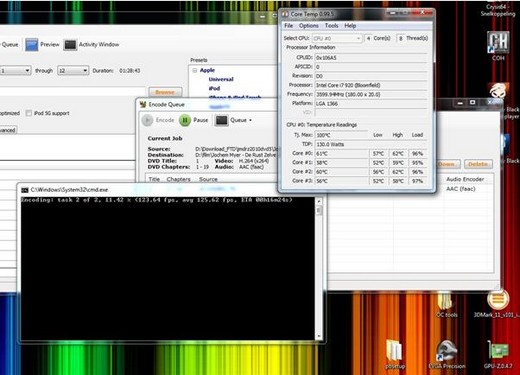
Task: Click the Duration value 01:28:43
Action: click(x=130, y=71)
